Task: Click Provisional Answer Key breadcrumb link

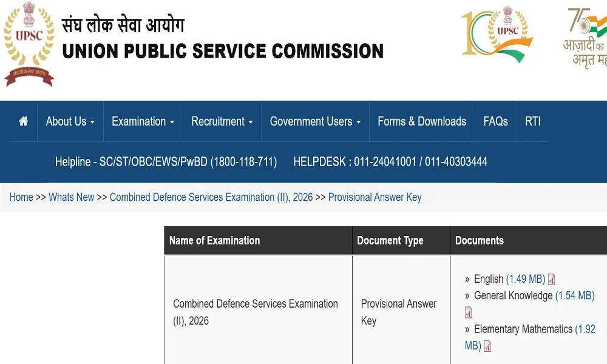Action: pos(375,197)
